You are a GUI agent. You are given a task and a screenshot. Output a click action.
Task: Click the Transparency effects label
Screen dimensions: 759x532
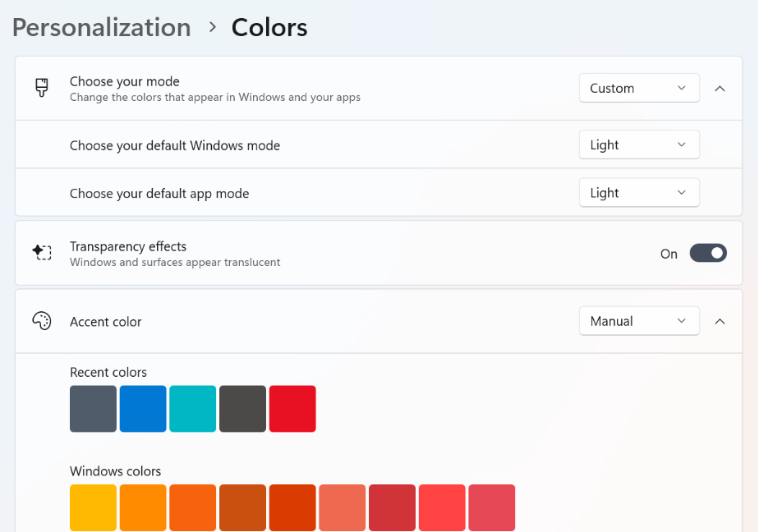click(128, 246)
